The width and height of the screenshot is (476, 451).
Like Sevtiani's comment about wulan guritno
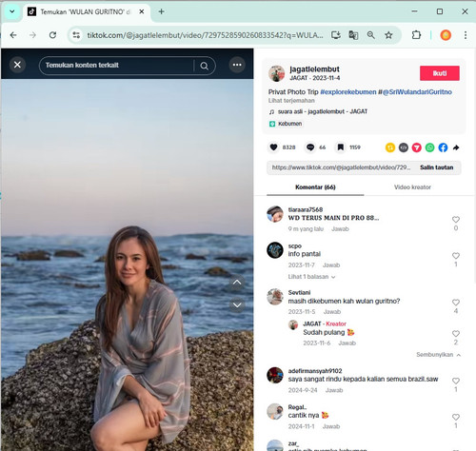pos(456,303)
